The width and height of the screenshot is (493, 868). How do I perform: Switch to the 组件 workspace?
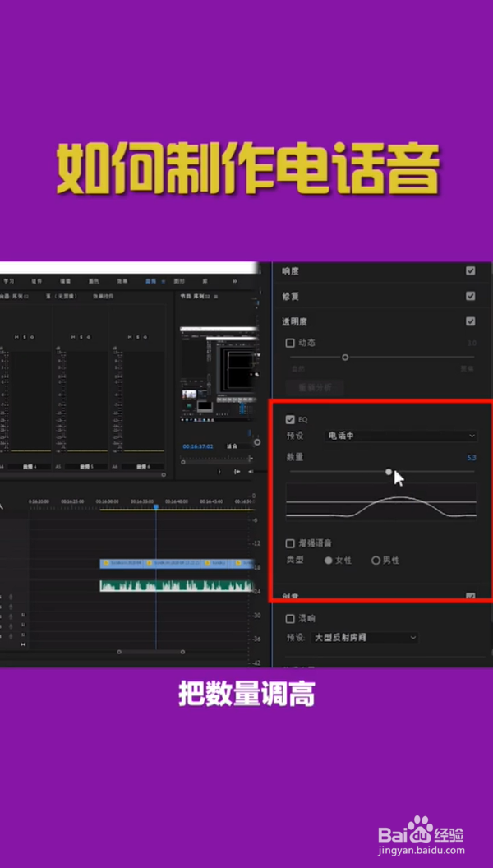[x=37, y=281]
